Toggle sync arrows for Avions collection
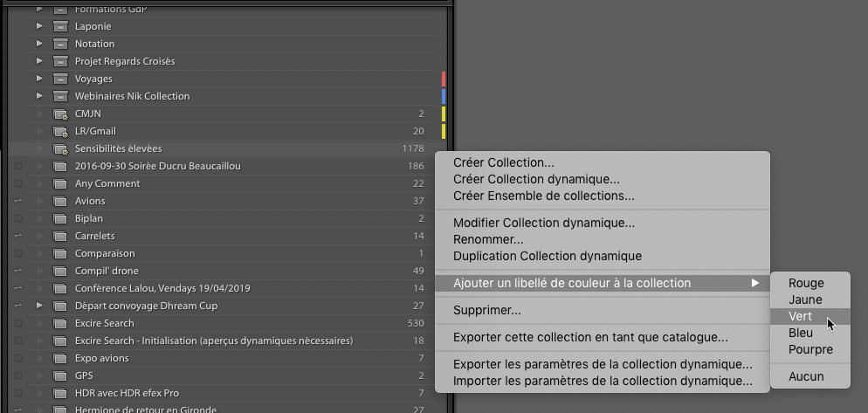Screen dimensions: 868x413 pyautogui.click(x=18, y=201)
